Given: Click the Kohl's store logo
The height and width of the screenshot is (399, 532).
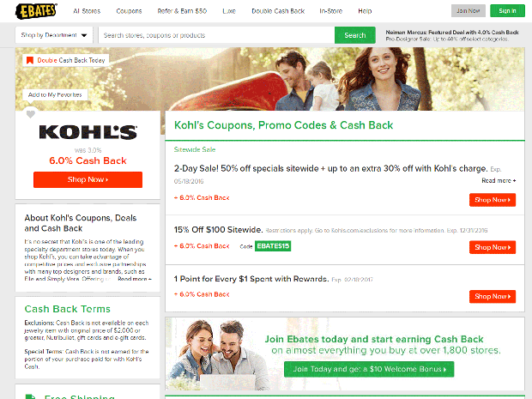Looking at the screenshot, I should coord(88,132).
